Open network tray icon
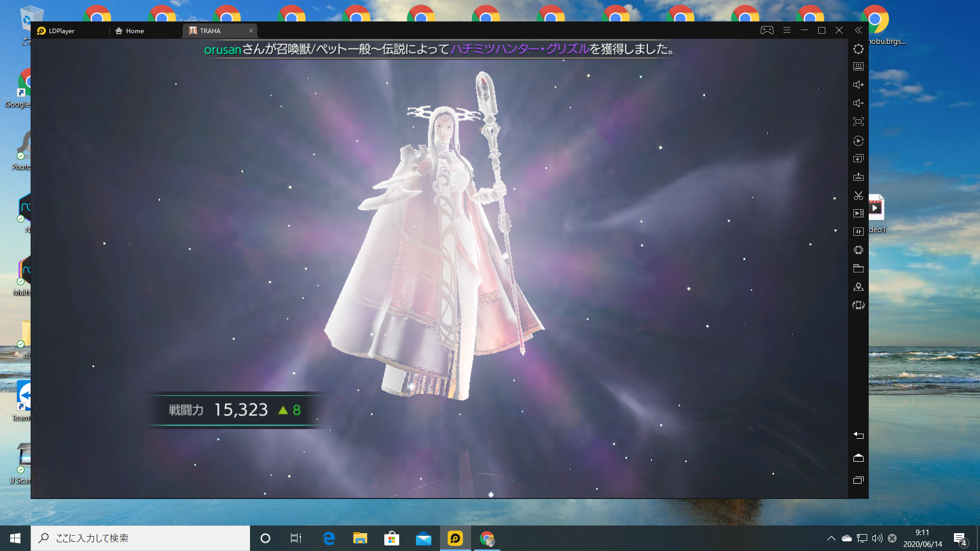Image resolution: width=980 pixels, height=551 pixels. [862, 538]
